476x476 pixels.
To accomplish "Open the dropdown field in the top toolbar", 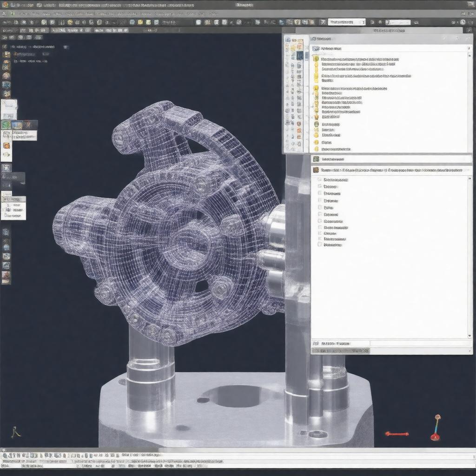I will [346, 22].
